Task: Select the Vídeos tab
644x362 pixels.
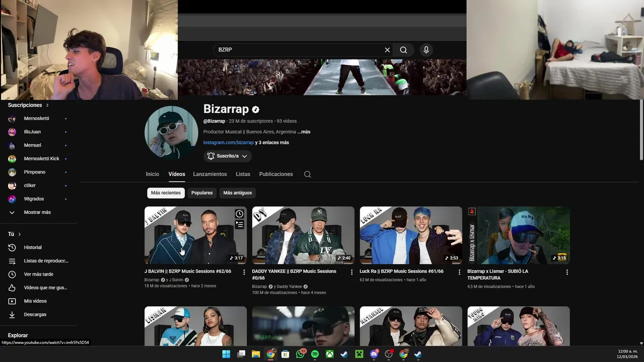Action: point(177,174)
